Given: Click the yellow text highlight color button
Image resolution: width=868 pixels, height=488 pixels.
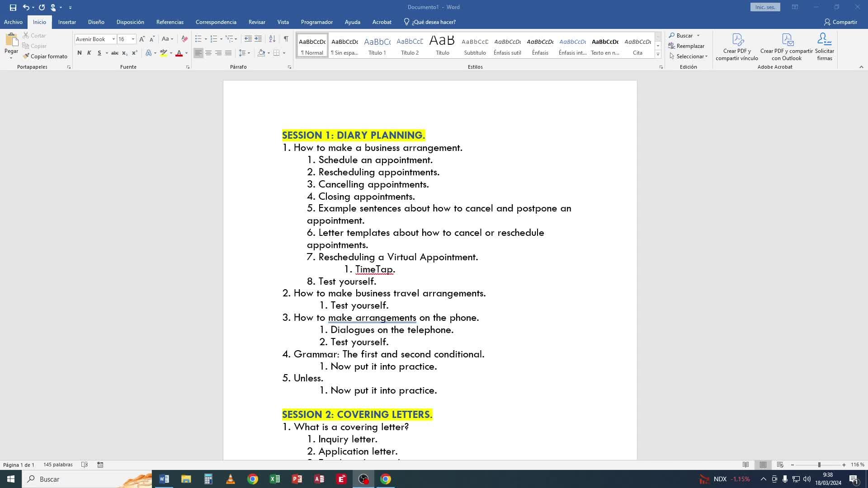Looking at the screenshot, I should [164, 53].
